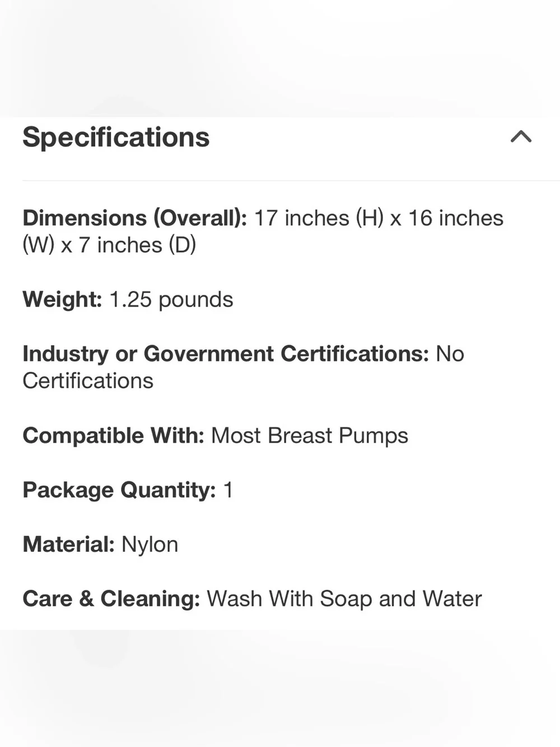560x747 pixels.
Task: Select the Package Quantity label
Action: click(x=119, y=490)
